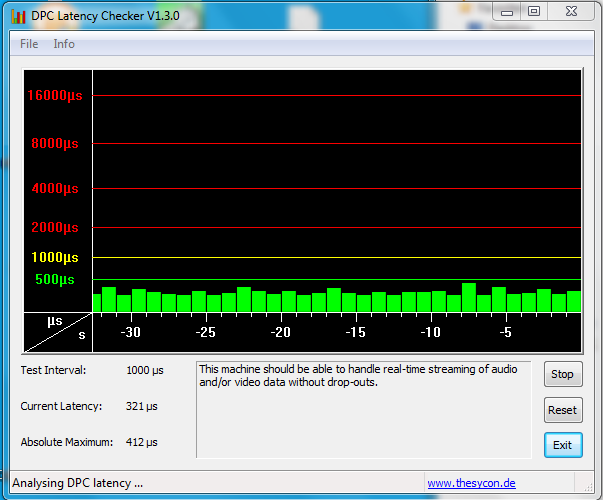
Task: Click the DPC Latency Checker title bar icon
Action: click(18, 16)
